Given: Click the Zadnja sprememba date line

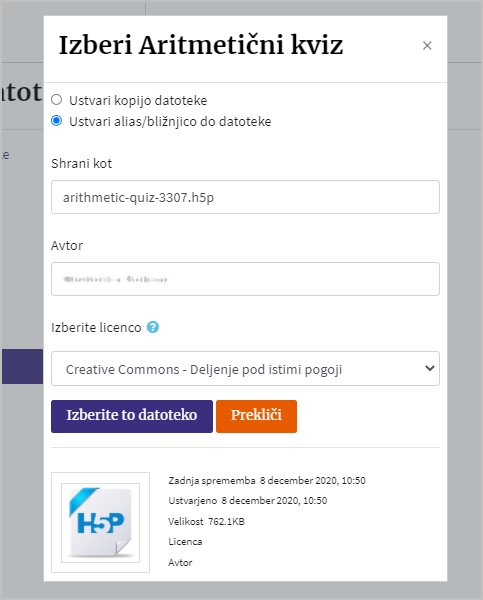Looking at the screenshot, I should [267, 481].
